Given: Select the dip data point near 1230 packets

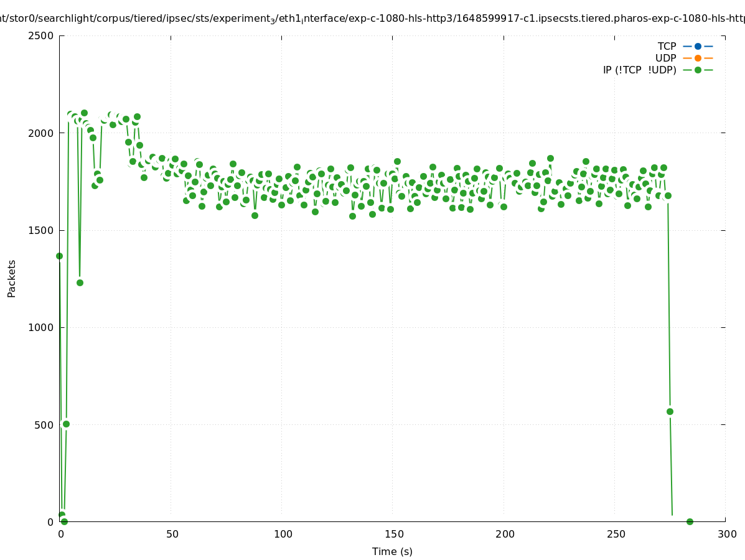Looking at the screenshot, I should [80, 282].
